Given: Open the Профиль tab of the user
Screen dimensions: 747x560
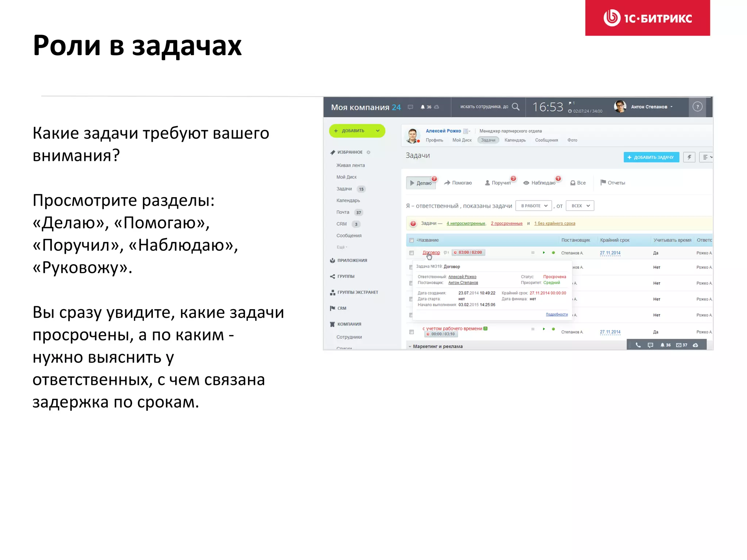Looking at the screenshot, I should (434, 140).
